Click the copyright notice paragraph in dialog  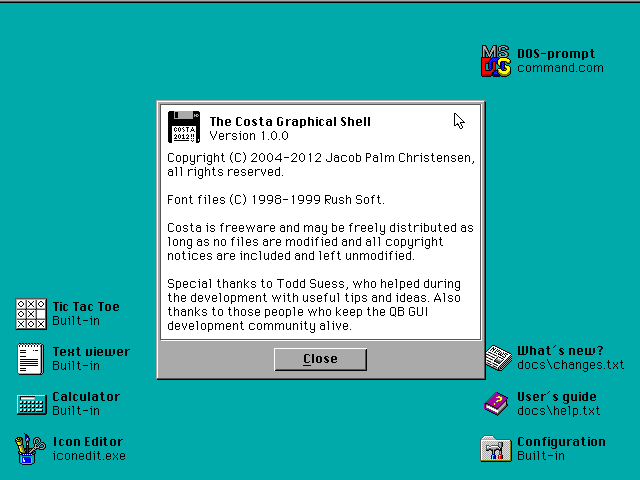click(320, 165)
